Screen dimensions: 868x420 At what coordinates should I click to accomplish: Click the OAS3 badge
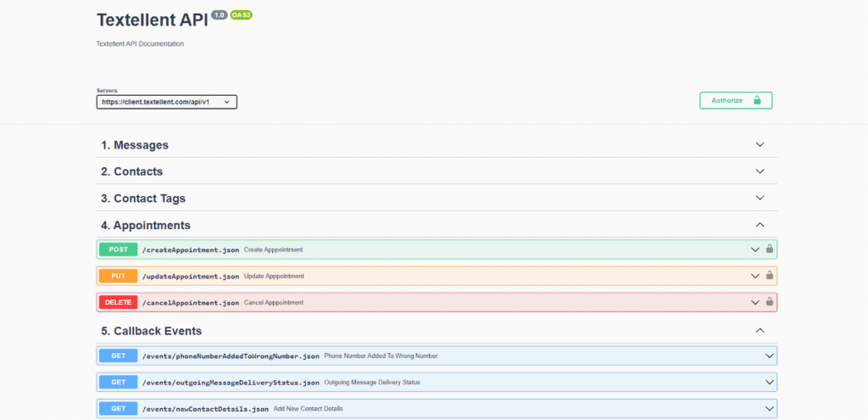coord(242,15)
